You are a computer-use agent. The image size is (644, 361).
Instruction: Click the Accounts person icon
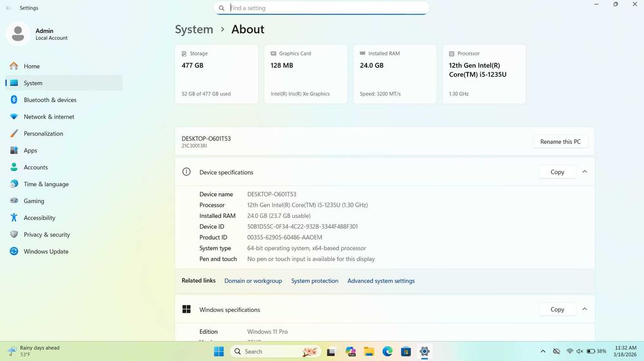14,167
